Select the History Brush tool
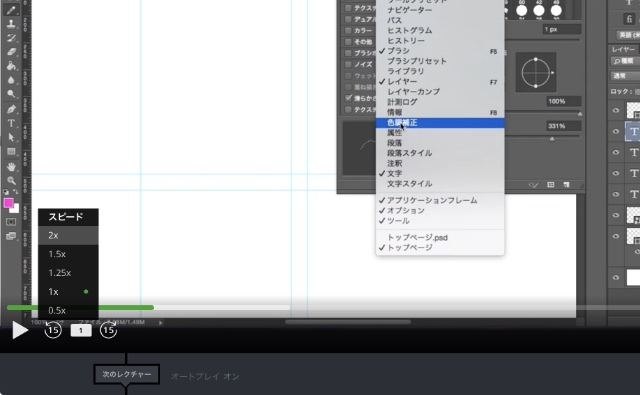Image resolution: width=640 pixels, height=395 pixels. coord(11,38)
